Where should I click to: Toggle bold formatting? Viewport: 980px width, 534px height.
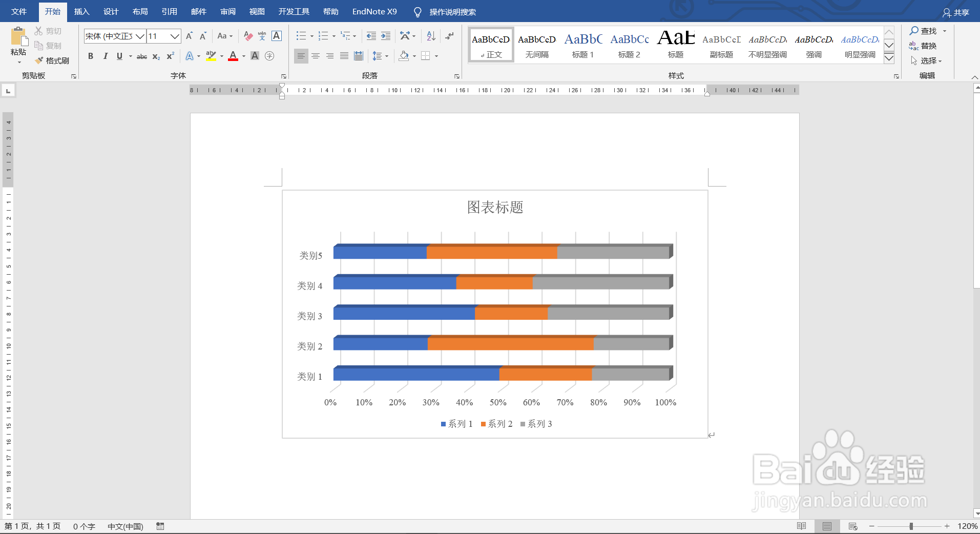[91, 56]
